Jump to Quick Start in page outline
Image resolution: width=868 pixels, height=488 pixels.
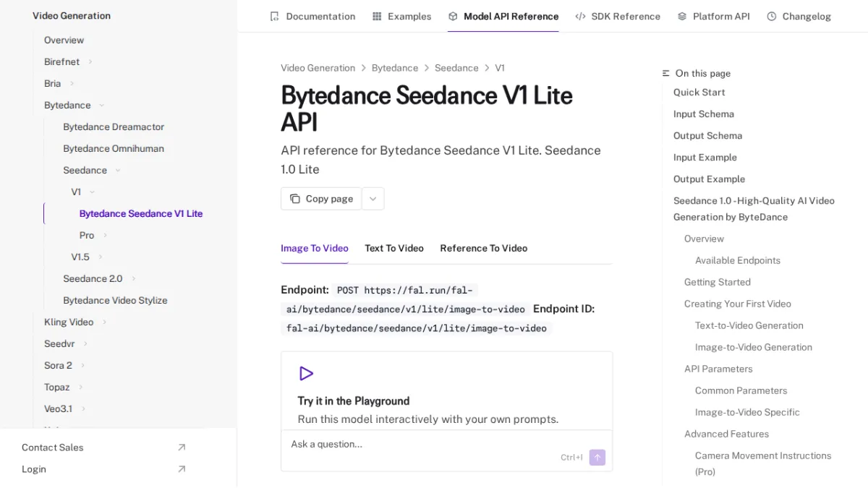pos(699,92)
